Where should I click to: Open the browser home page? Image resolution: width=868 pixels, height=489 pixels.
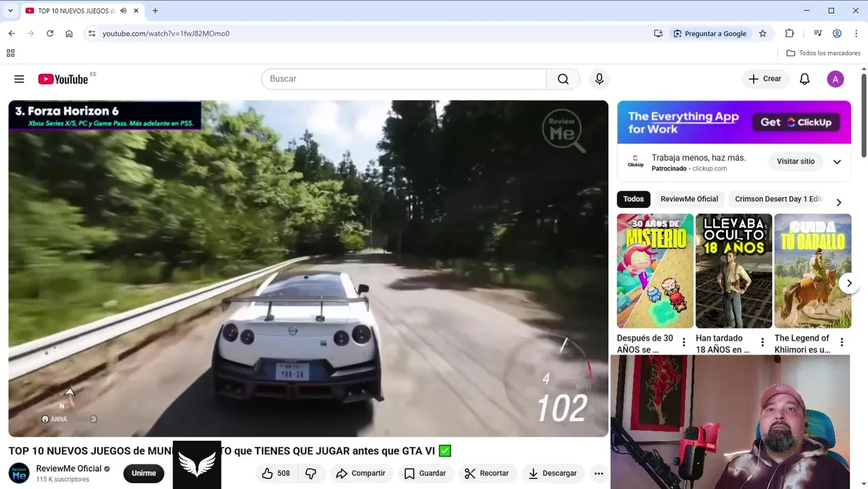(69, 33)
